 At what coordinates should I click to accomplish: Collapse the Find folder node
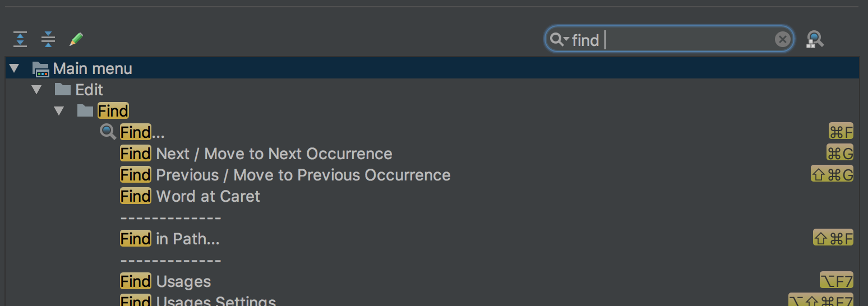tap(59, 111)
